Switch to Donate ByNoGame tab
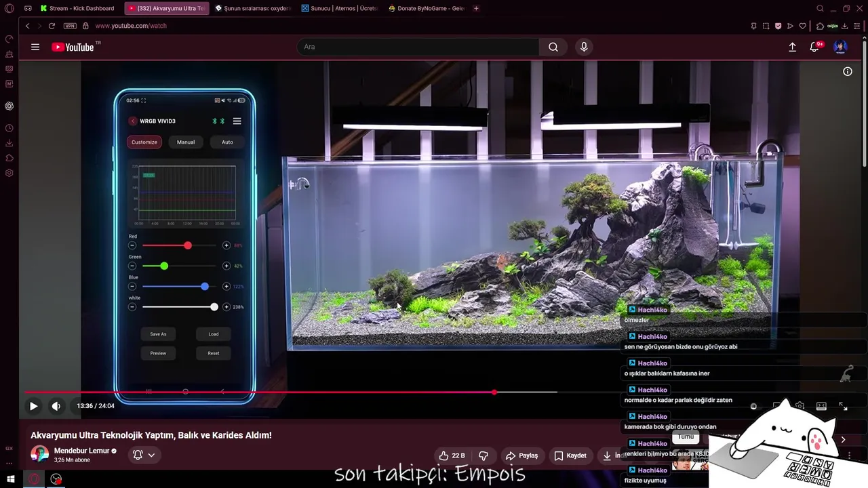The width and height of the screenshot is (868, 488). coord(427,8)
